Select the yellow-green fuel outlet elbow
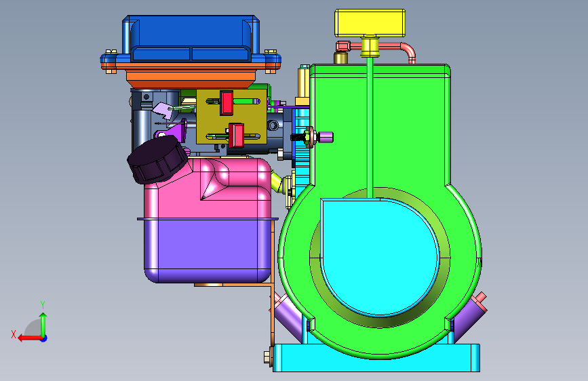 pyautogui.click(x=277, y=182)
